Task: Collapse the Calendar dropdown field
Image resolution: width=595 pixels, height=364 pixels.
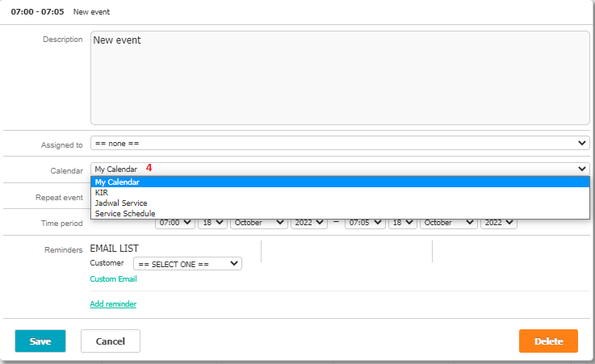Action: click(x=339, y=169)
